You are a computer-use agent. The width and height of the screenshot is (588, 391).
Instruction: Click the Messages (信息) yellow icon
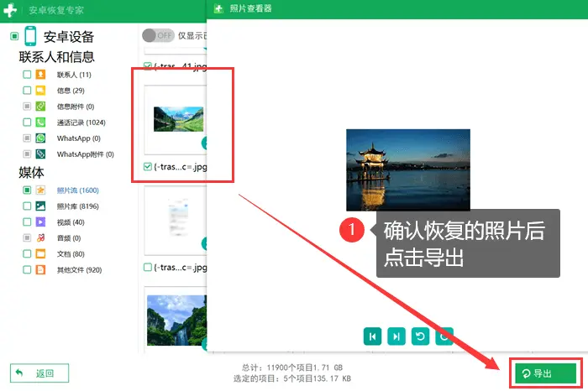pyautogui.click(x=40, y=91)
